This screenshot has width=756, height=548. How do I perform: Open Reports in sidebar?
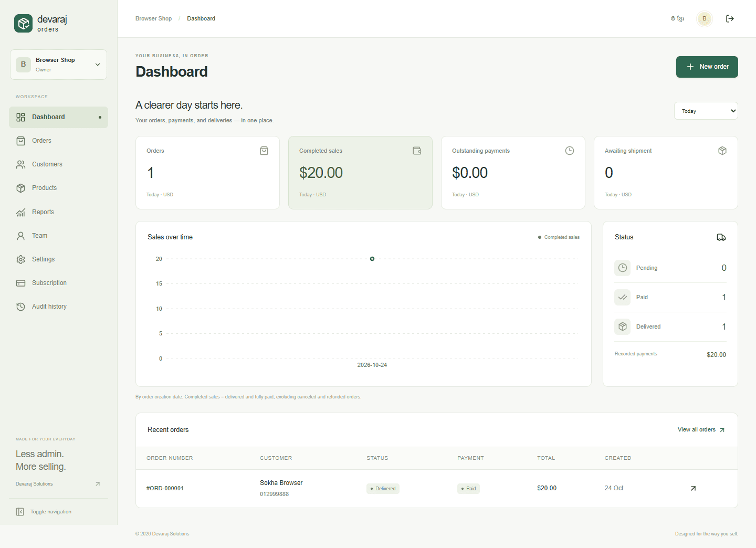coord(58,212)
